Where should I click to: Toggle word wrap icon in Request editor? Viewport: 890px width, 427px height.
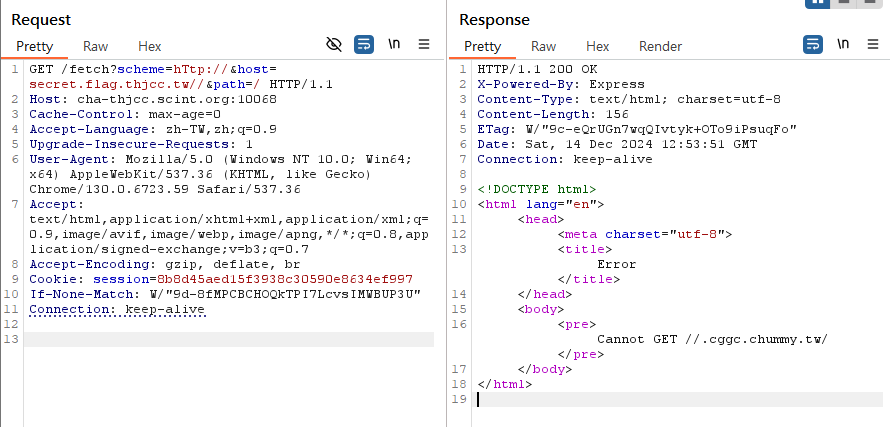pyautogui.click(x=364, y=44)
